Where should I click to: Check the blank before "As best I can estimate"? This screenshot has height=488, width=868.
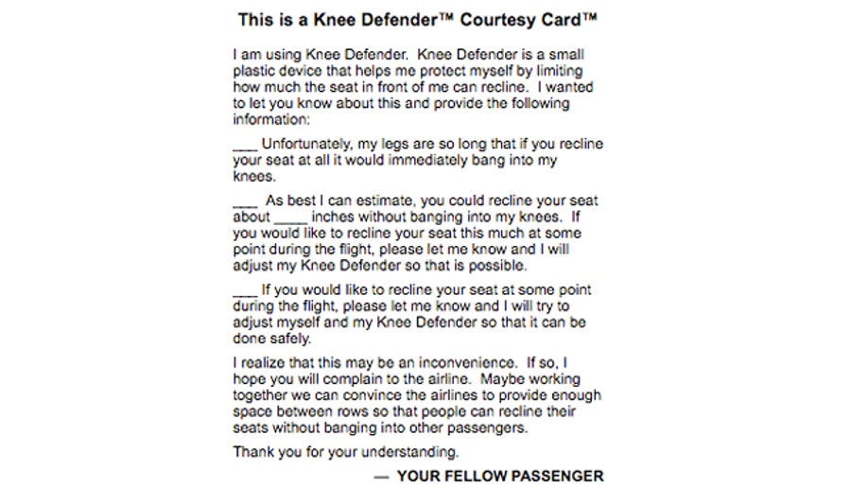(245, 202)
